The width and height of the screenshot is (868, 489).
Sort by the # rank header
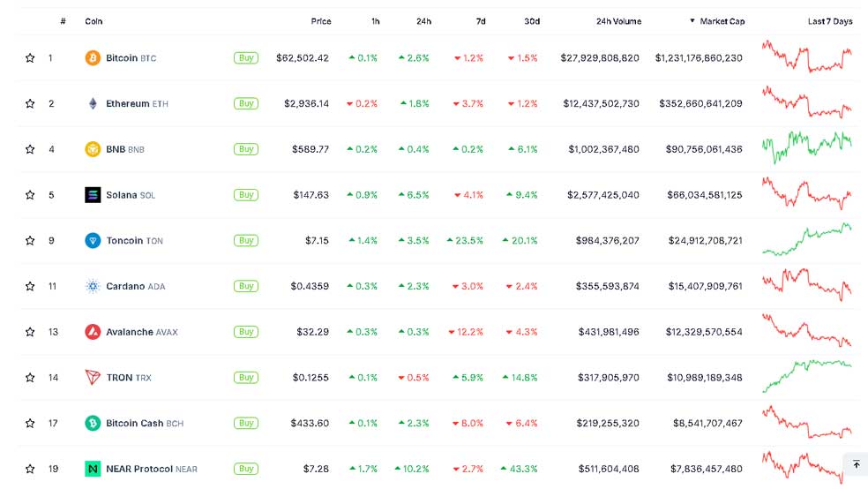tap(63, 21)
